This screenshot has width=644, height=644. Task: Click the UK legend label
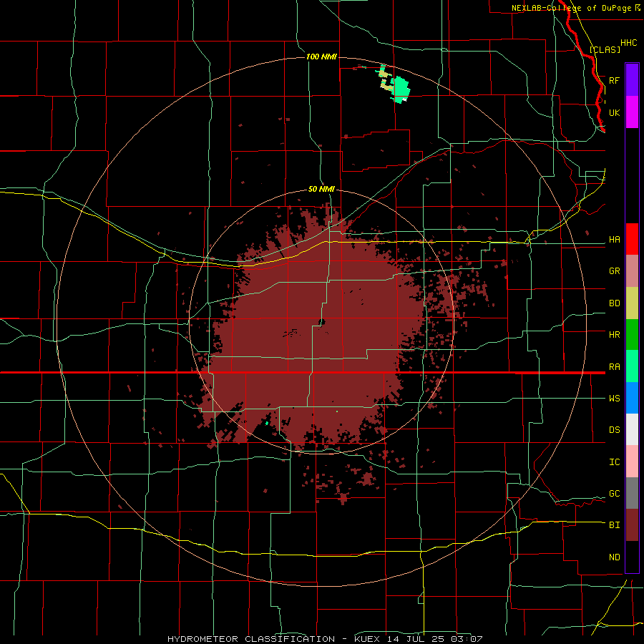(615, 112)
